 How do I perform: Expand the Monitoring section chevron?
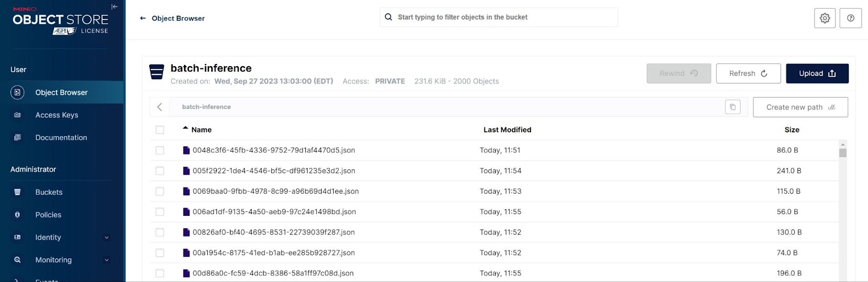[x=106, y=260]
